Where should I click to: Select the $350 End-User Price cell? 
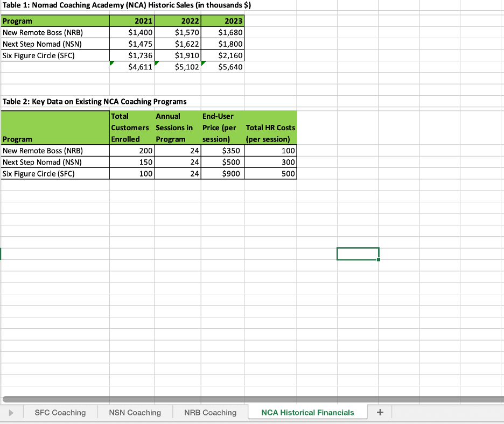click(222, 151)
